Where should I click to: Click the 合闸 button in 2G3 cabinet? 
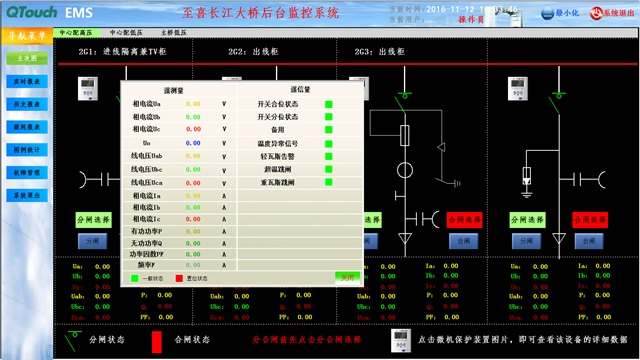pos(464,241)
